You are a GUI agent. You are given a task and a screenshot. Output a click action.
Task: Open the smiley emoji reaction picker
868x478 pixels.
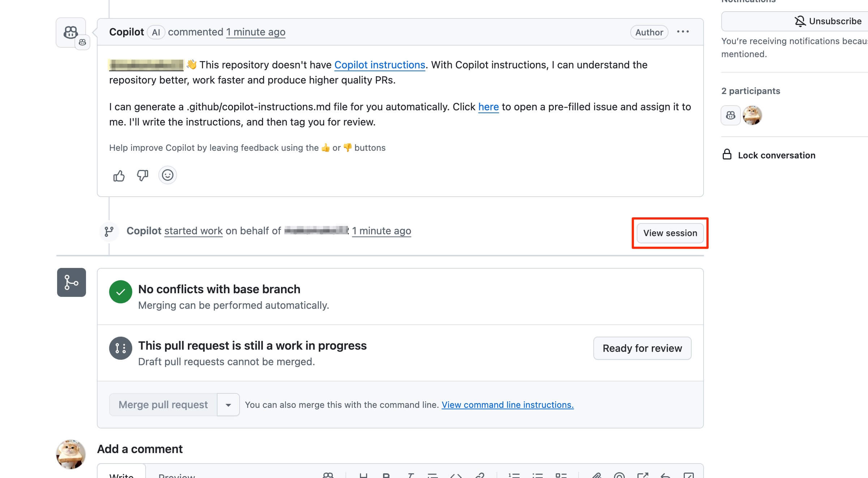(167, 175)
